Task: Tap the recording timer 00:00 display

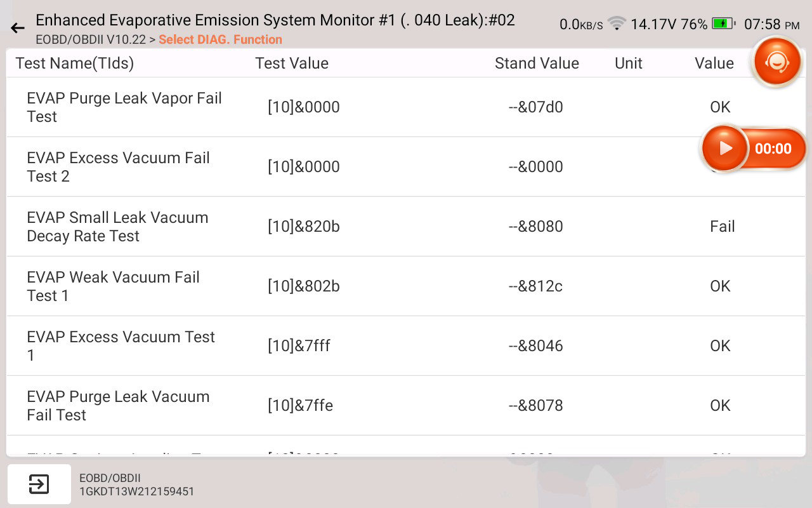Action: 773,149
